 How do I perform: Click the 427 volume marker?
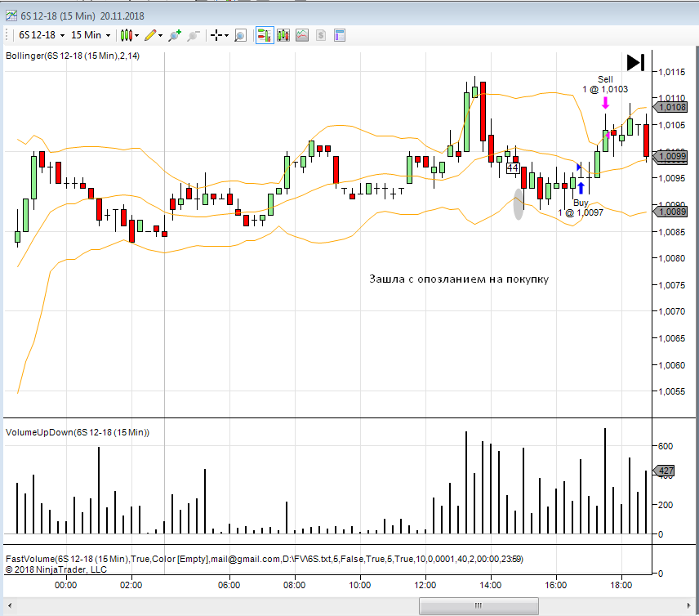click(664, 471)
